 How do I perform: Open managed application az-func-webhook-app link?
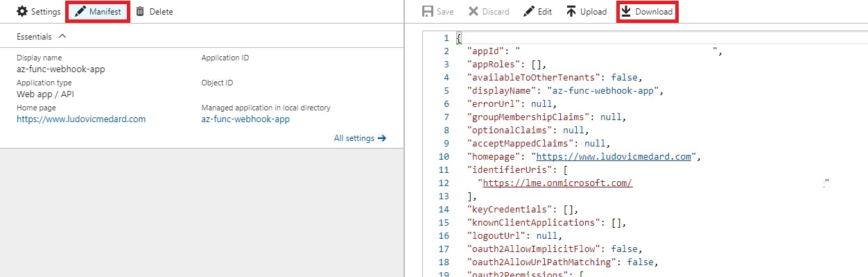[x=245, y=119]
